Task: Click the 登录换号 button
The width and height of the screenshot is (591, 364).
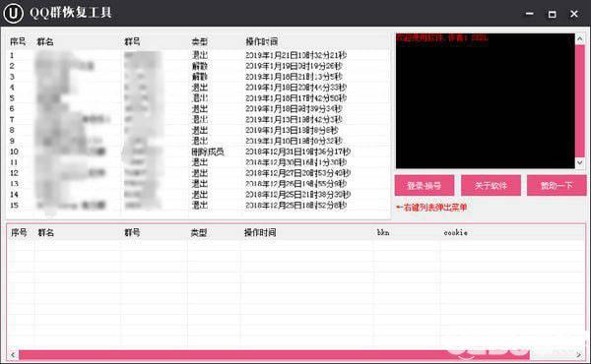Action: [425, 185]
